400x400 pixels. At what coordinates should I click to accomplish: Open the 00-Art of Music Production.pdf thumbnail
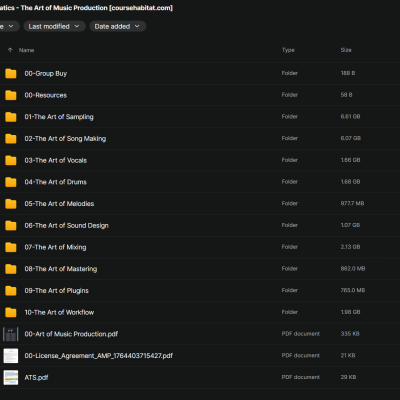click(11, 334)
